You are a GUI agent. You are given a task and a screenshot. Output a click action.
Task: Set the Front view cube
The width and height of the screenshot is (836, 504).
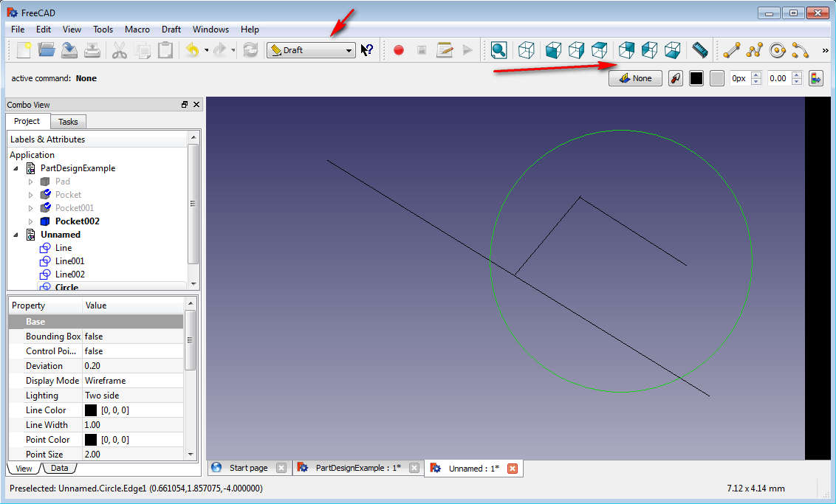pyautogui.click(x=553, y=50)
